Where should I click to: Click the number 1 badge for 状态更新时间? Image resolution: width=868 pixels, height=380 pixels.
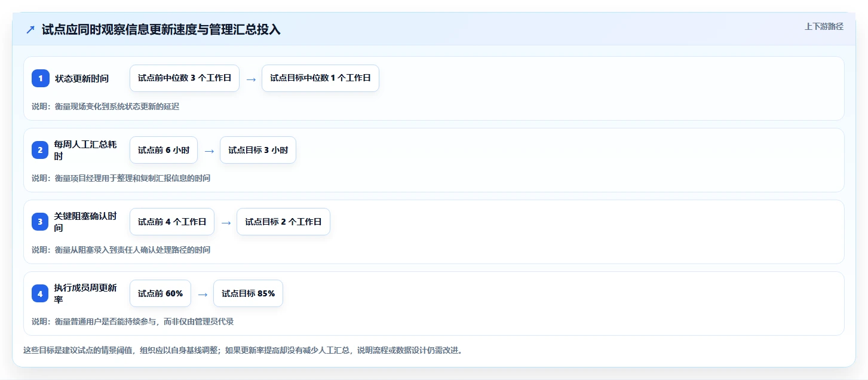click(41, 78)
